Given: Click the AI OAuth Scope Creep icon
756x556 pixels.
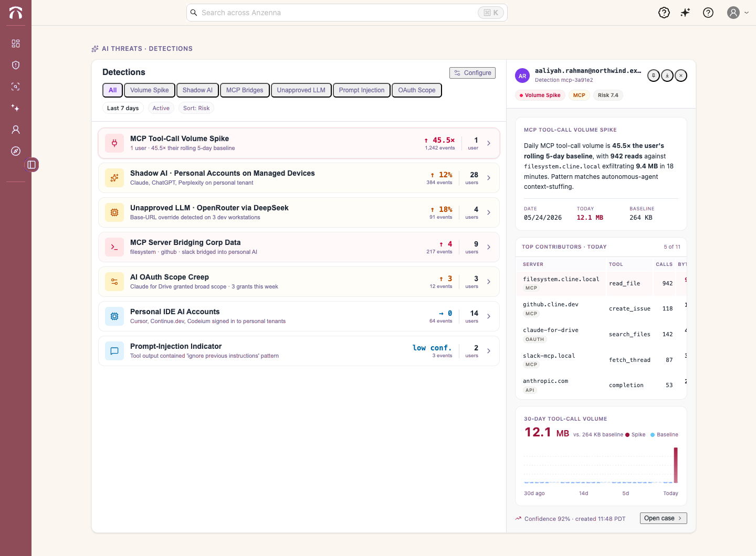Looking at the screenshot, I should point(114,282).
